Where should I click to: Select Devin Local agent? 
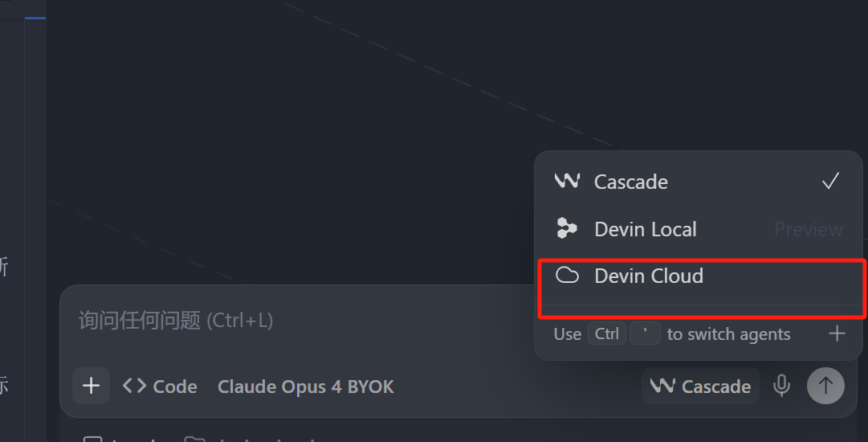tap(698, 229)
